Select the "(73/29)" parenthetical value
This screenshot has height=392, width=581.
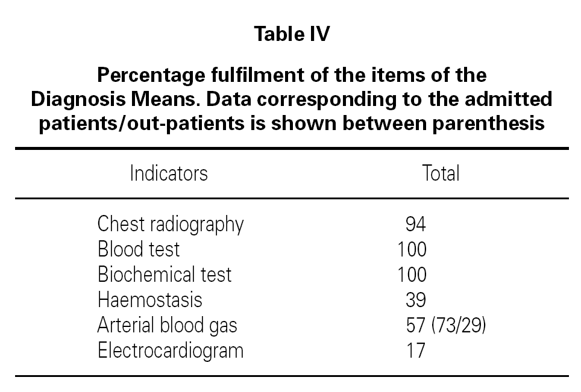pos(459,325)
